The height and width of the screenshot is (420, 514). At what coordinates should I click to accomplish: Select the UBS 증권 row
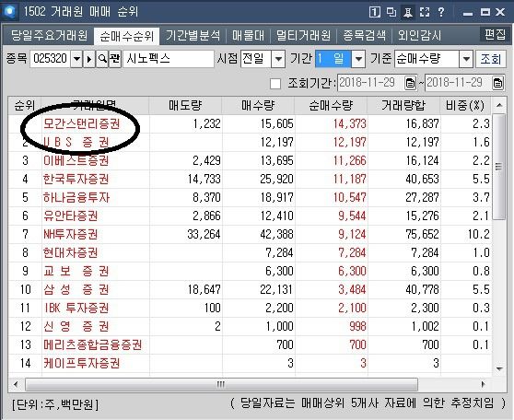pyautogui.click(x=250, y=142)
